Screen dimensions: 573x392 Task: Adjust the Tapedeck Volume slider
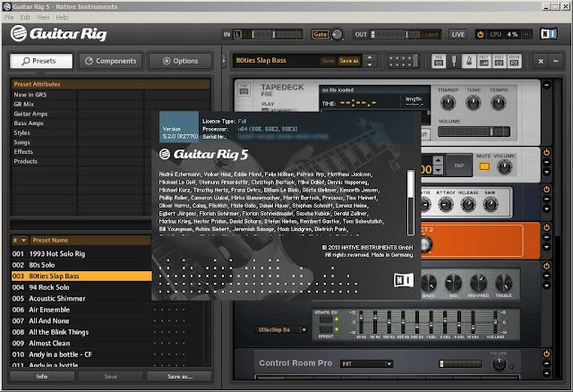click(474, 132)
